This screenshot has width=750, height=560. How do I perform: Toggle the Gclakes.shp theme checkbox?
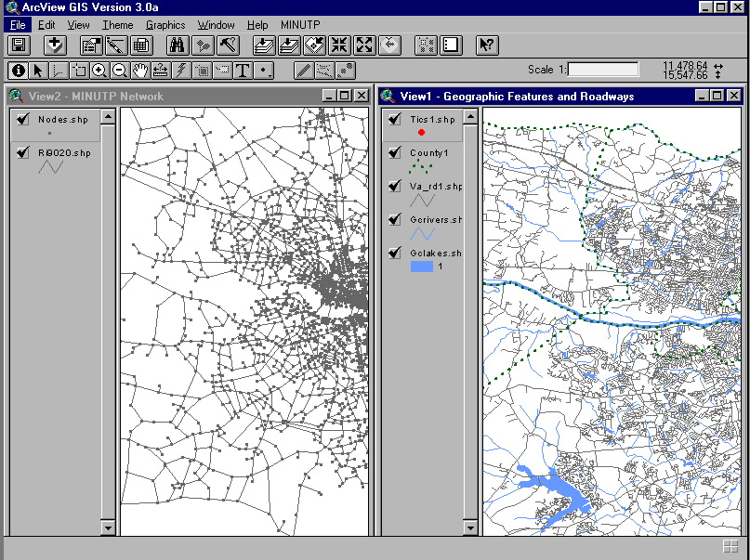pyautogui.click(x=395, y=253)
